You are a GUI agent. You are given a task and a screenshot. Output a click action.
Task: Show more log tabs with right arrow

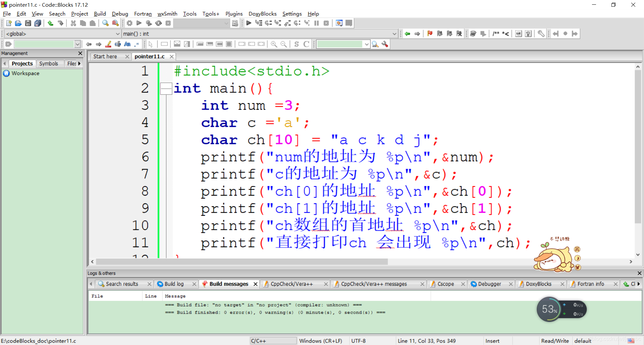point(639,284)
